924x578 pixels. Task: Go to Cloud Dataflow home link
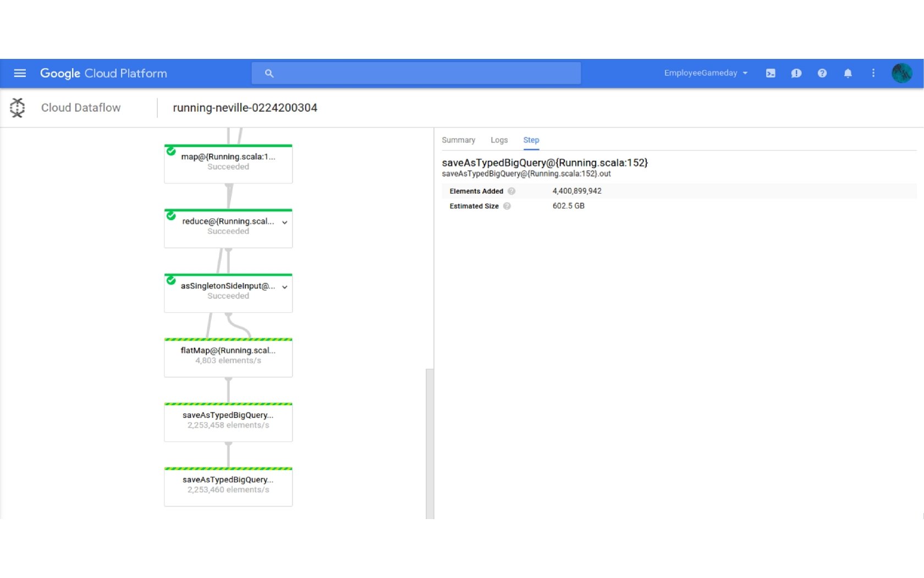pyautogui.click(x=81, y=107)
